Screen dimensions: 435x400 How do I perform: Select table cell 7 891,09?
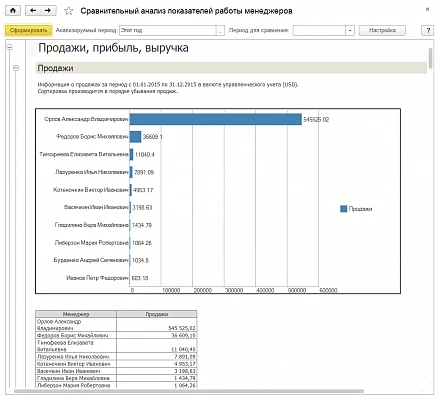[157, 357]
